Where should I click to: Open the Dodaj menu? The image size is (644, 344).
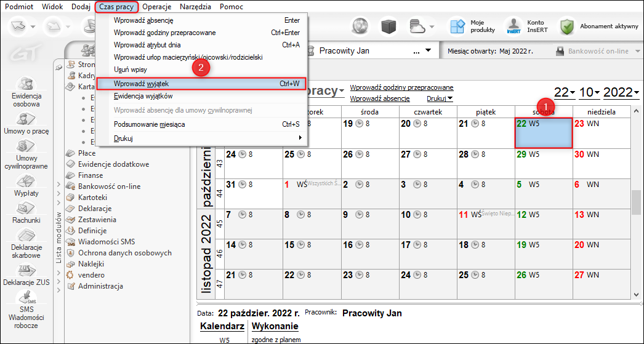pos(80,7)
